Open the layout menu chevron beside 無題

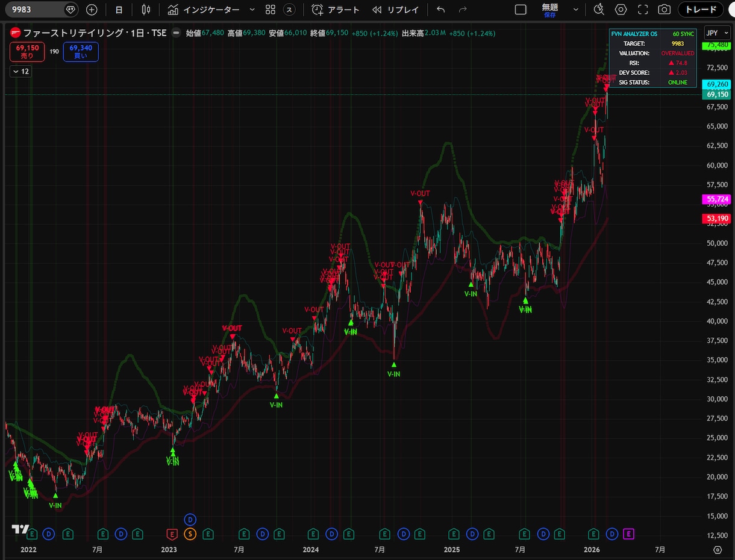pyautogui.click(x=576, y=10)
